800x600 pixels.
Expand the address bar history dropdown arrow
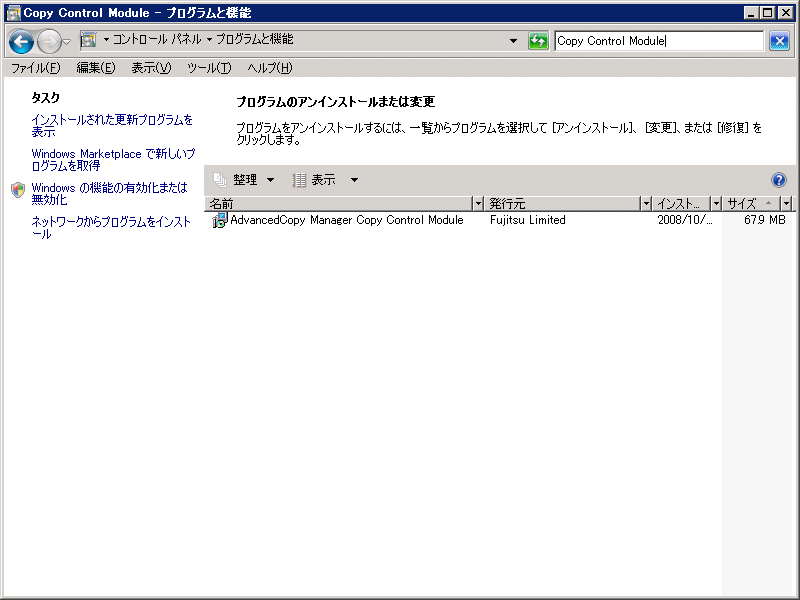pos(513,41)
